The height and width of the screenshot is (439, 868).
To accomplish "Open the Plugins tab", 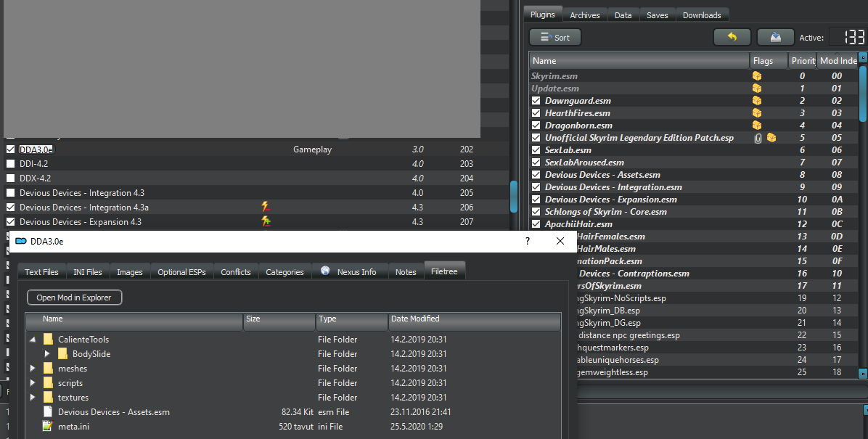I will point(543,15).
